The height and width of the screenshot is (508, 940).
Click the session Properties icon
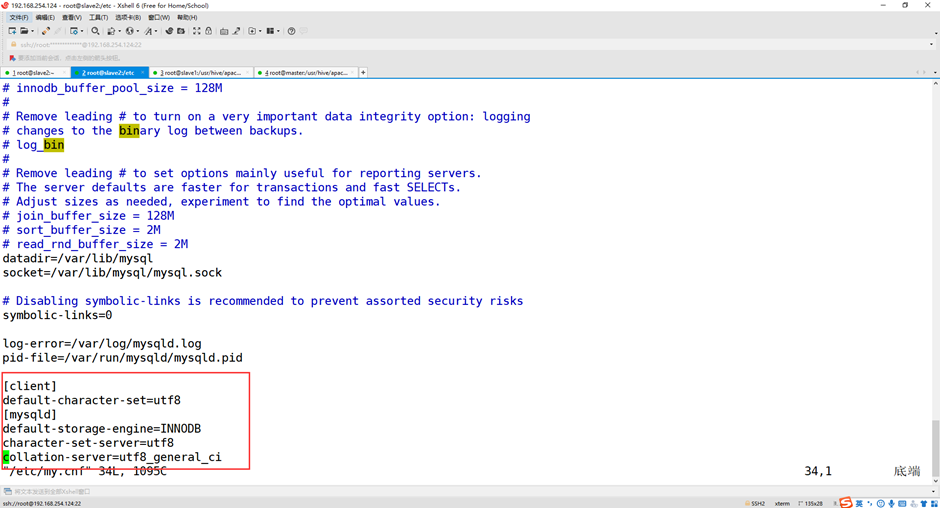(74, 31)
